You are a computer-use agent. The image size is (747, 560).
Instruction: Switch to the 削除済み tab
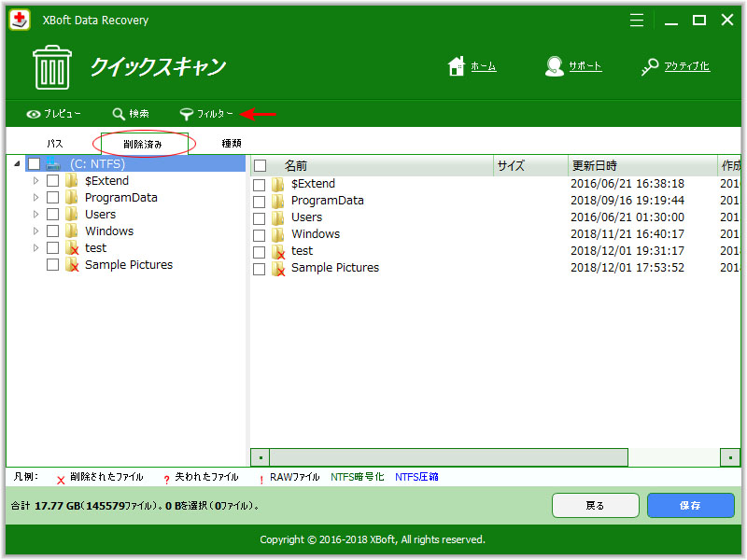point(143,144)
